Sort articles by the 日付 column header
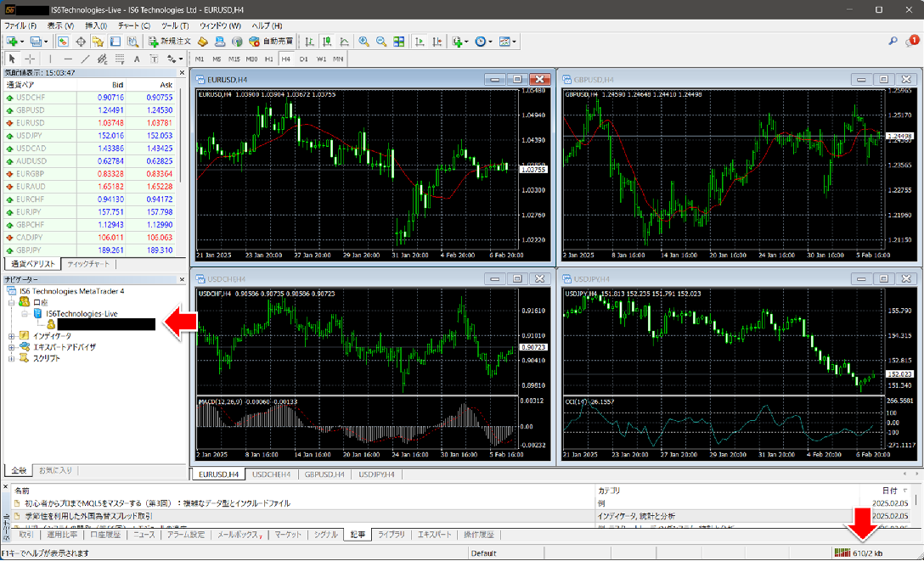924x561 pixels. (889, 491)
